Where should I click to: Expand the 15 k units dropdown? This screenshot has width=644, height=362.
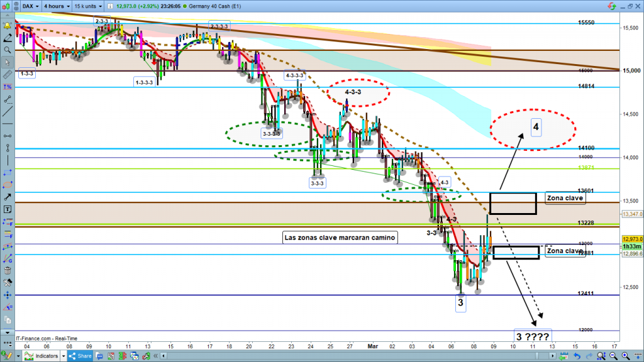[87, 6]
